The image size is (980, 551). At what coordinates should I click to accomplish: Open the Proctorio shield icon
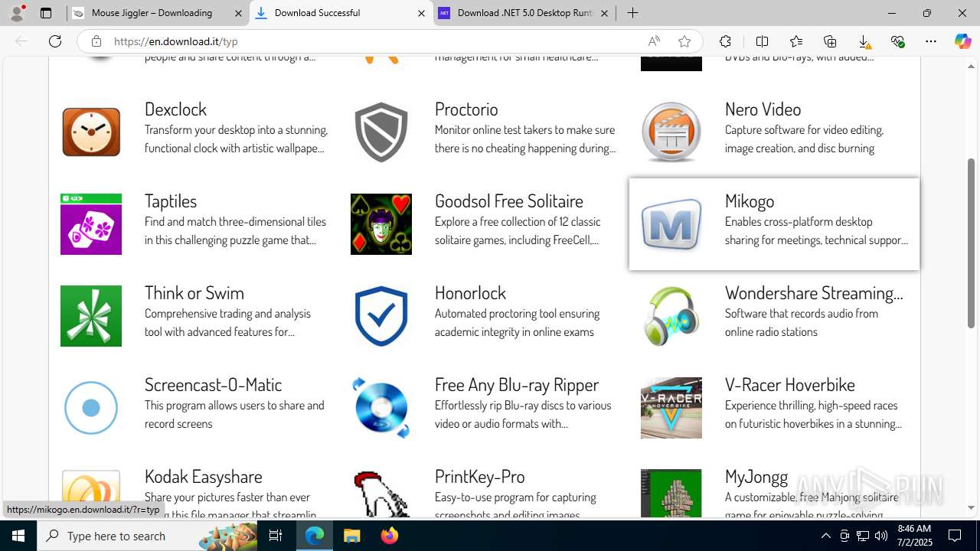point(381,132)
